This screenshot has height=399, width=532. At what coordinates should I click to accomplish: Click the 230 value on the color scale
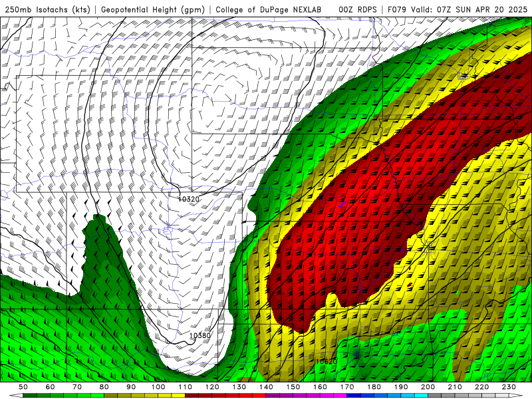point(509,387)
